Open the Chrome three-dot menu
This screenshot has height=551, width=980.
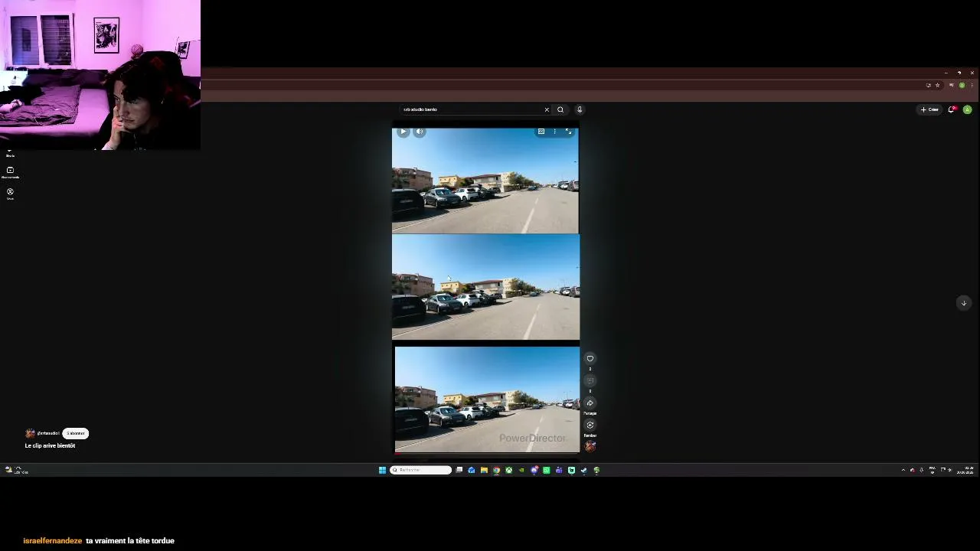click(x=972, y=85)
